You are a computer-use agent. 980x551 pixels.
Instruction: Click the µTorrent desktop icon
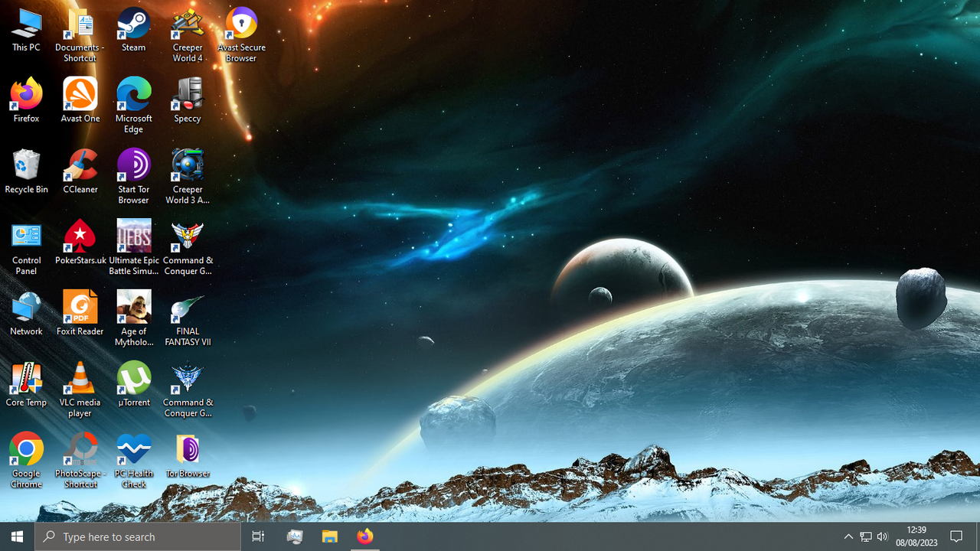click(x=133, y=385)
